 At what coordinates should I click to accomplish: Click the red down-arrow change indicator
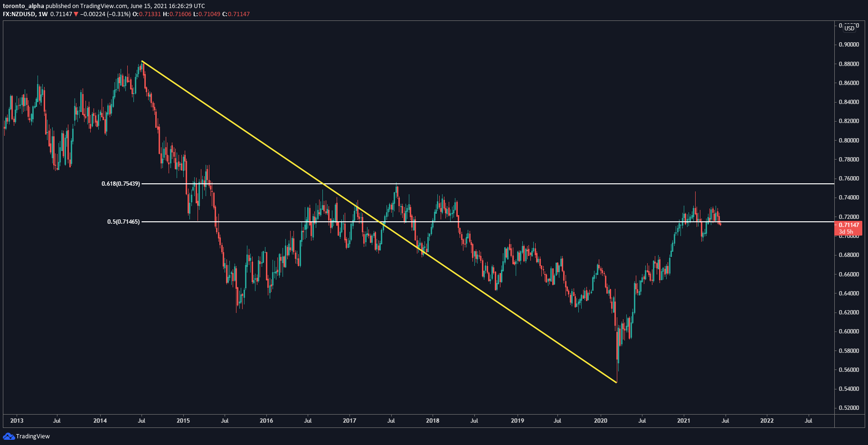point(75,14)
